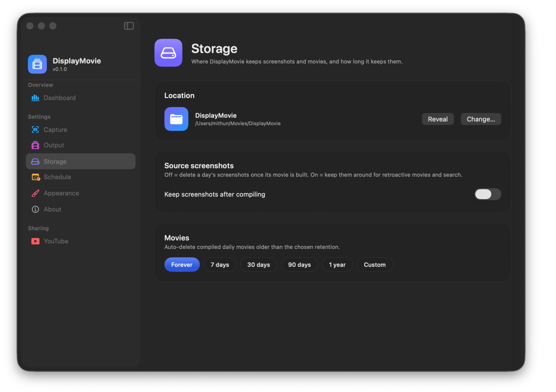Image resolution: width=556 pixels, height=392 pixels.
Task: Click the DisplayMovie app logo icon
Action: 37,64
